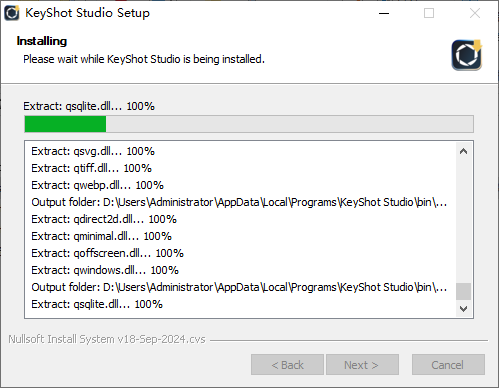499x388 pixels.
Task: Select the last qsqlite.dll log line
Action: tap(97, 304)
